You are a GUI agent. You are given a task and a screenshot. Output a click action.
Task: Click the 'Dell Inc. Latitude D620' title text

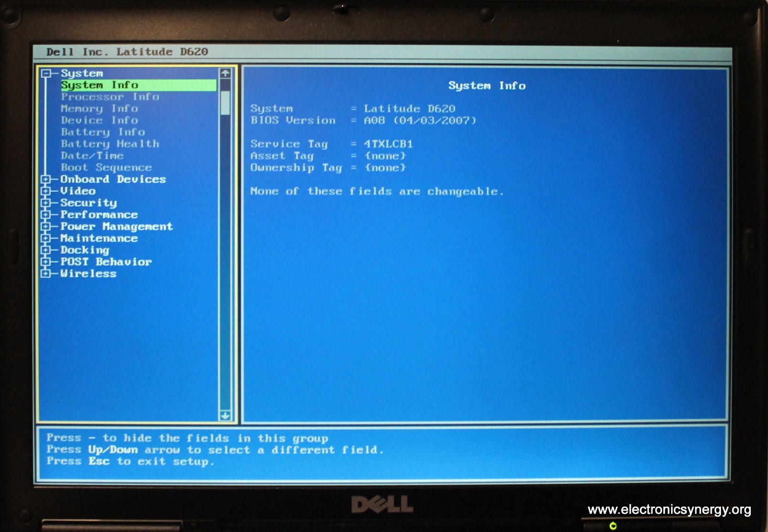[127, 52]
